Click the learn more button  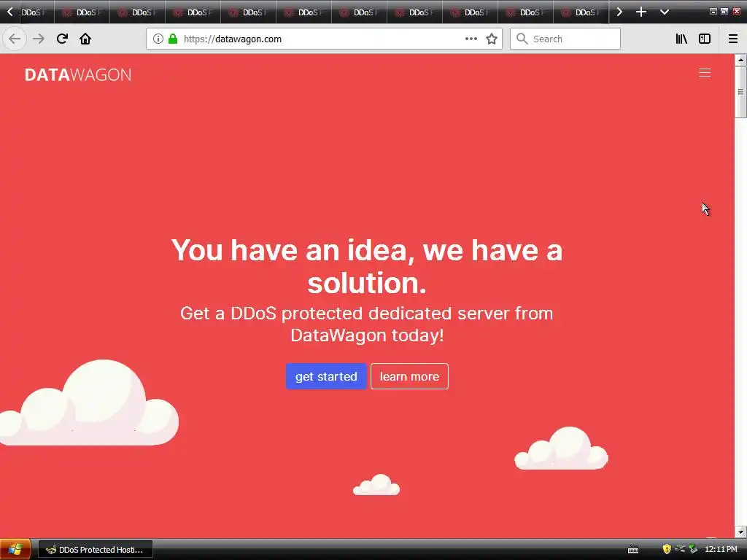(x=409, y=376)
